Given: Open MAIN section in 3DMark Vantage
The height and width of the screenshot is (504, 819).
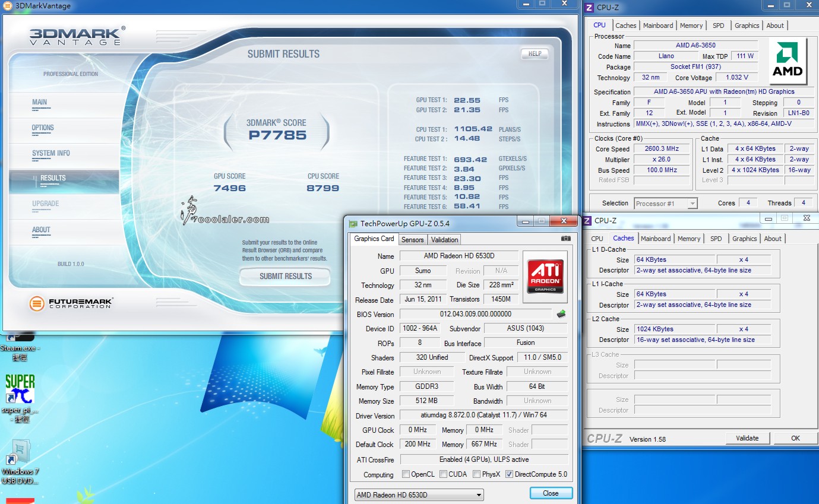Looking at the screenshot, I should (39, 102).
